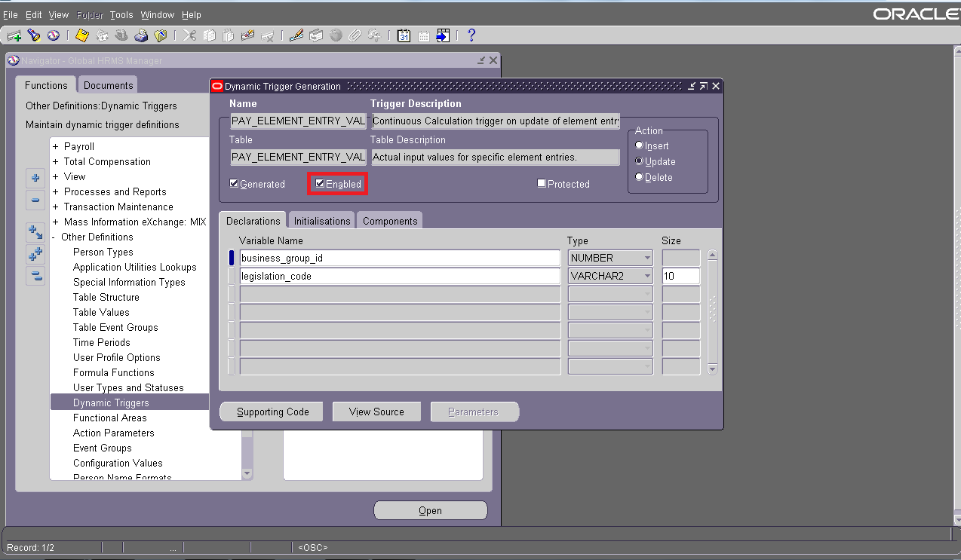Click Navigator's expand all children icon
This screenshot has width=961, height=560.
pos(35,232)
